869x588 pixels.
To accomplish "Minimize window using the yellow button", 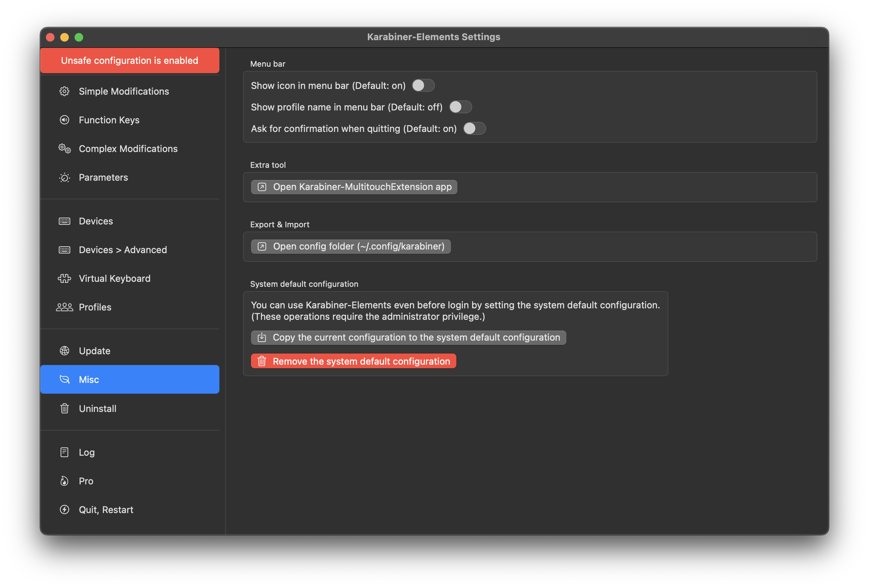I will [x=64, y=37].
